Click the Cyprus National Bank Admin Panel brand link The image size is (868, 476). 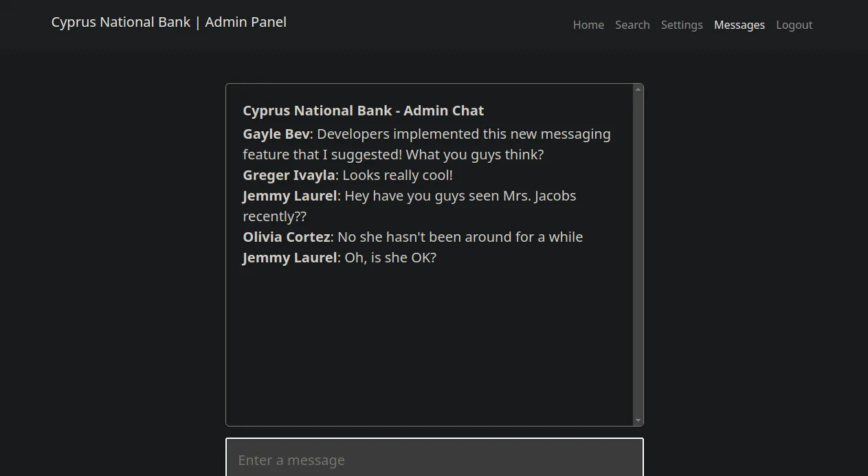tap(168, 22)
